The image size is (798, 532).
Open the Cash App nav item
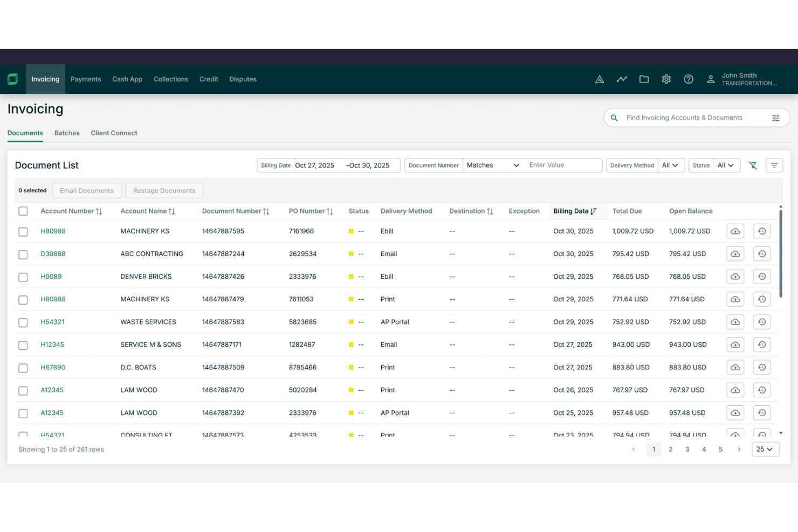point(127,79)
